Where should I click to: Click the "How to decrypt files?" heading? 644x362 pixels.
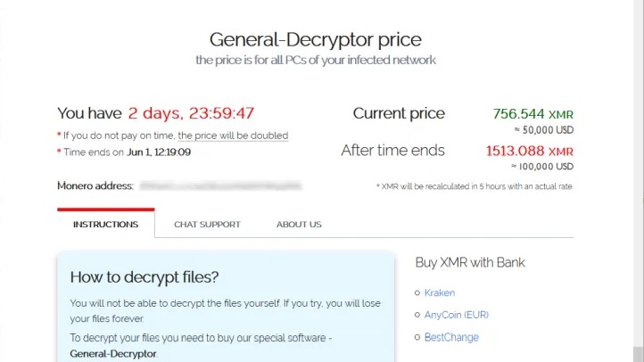click(144, 276)
